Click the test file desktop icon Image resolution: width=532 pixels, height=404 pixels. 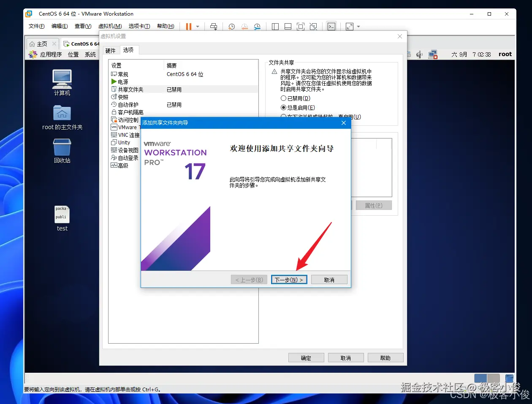coord(62,218)
